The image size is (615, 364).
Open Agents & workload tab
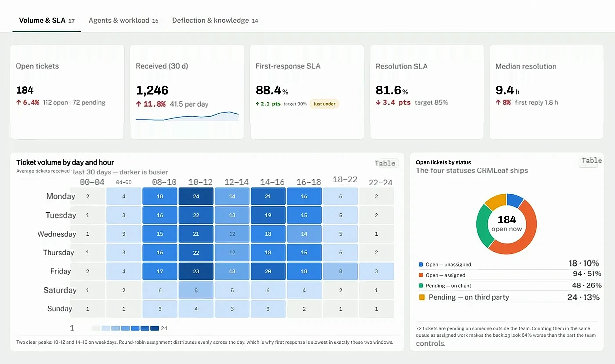click(x=123, y=20)
